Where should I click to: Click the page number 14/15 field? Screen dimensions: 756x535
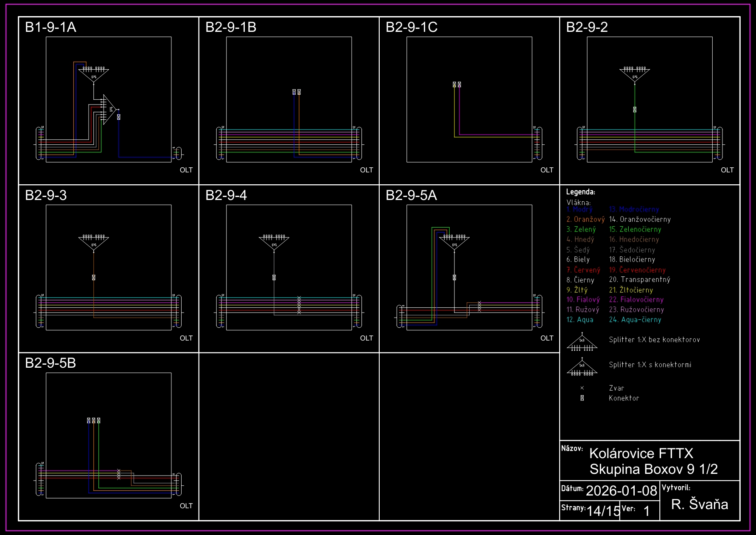coord(603,511)
